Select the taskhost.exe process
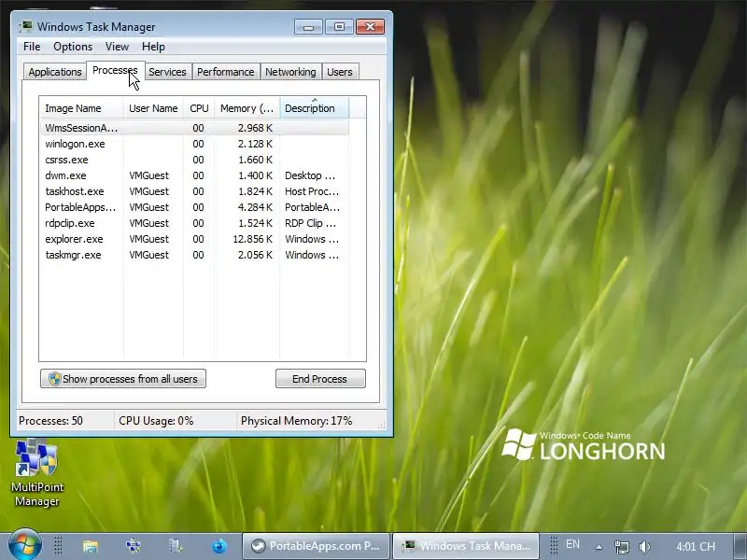The height and width of the screenshot is (560, 747). (x=194, y=191)
